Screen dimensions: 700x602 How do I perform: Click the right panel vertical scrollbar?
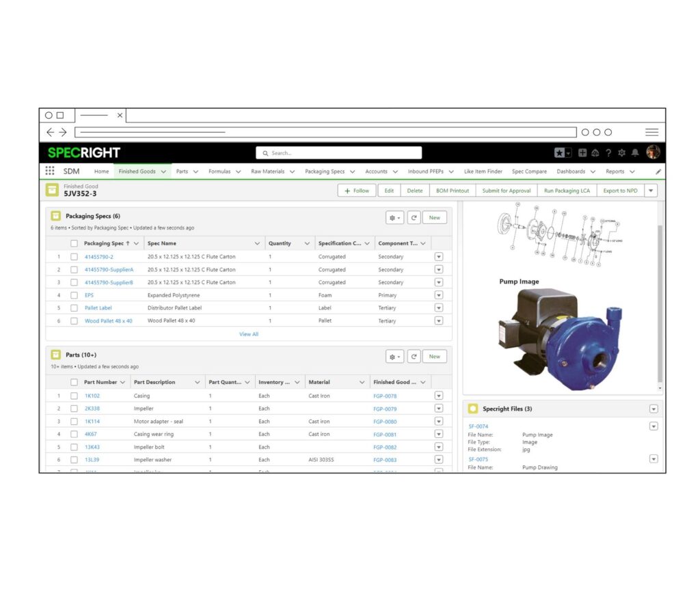click(660, 303)
